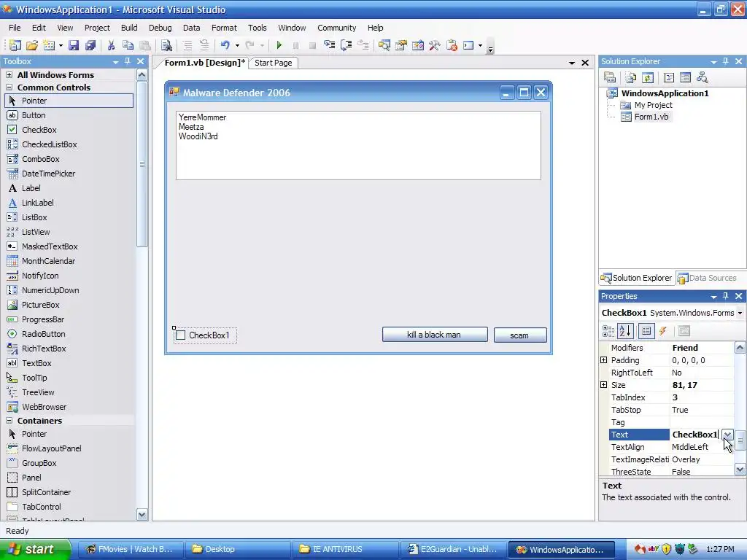
Task: Show the Events lightning bolt list
Action: pyautogui.click(x=663, y=331)
